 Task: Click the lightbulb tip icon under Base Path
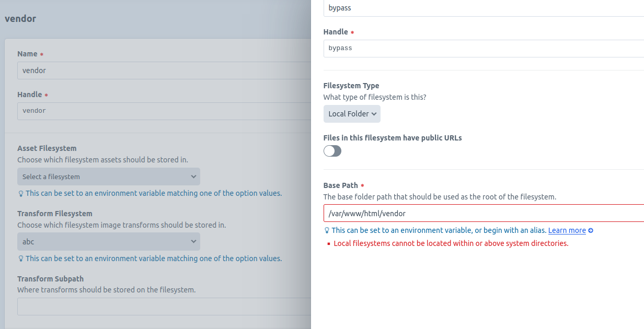point(327,230)
